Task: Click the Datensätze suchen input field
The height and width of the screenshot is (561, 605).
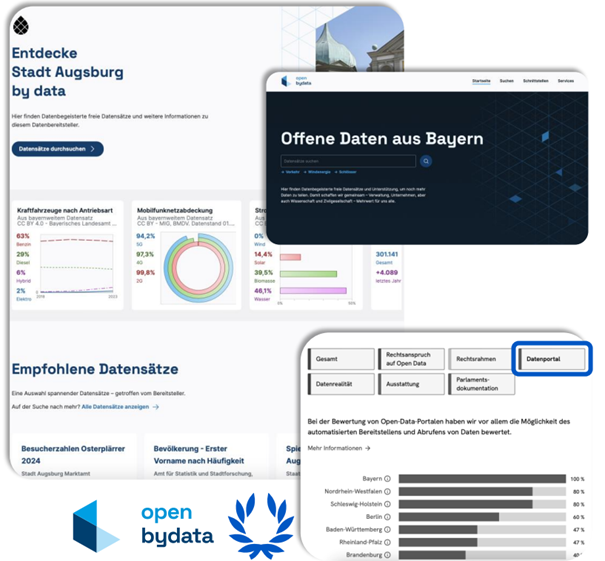Action: click(x=348, y=161)
